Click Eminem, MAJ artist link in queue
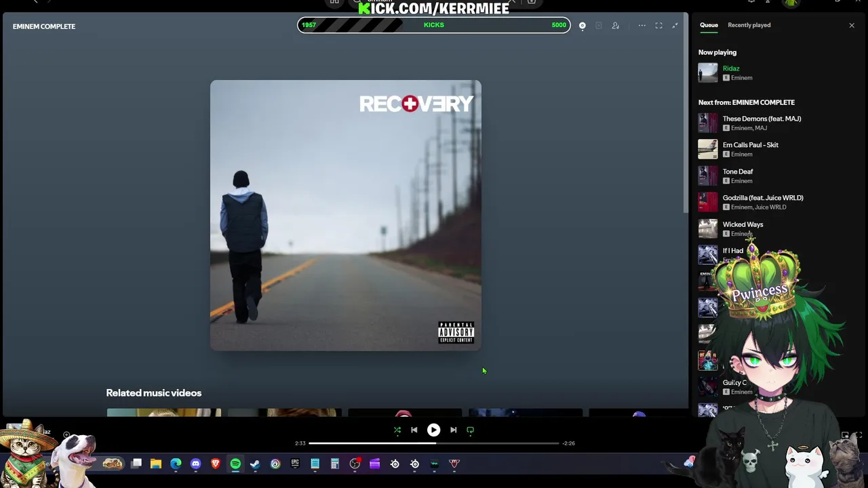The height and width of the screenshot is (488, 868). 749,128
